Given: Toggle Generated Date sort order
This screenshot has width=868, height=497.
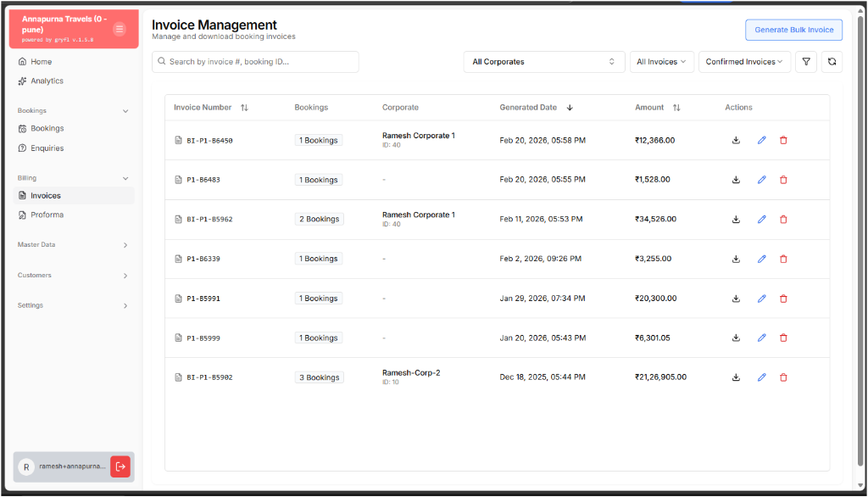Looking at the screenshot, I should [570, 107].
